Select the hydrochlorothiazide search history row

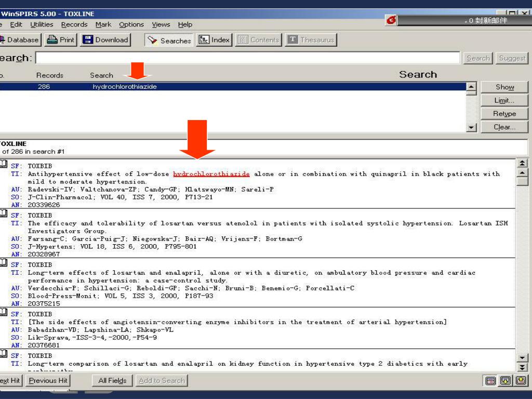pos(233,87)
